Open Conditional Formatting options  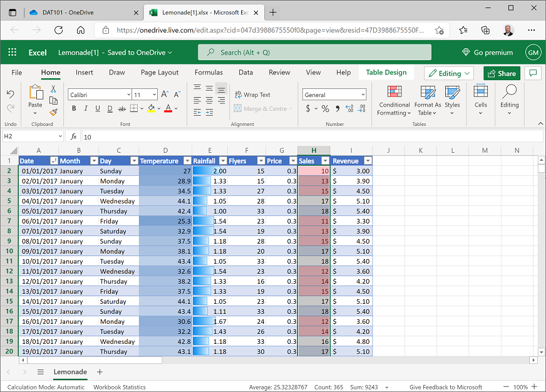click(x=394, y=102)
